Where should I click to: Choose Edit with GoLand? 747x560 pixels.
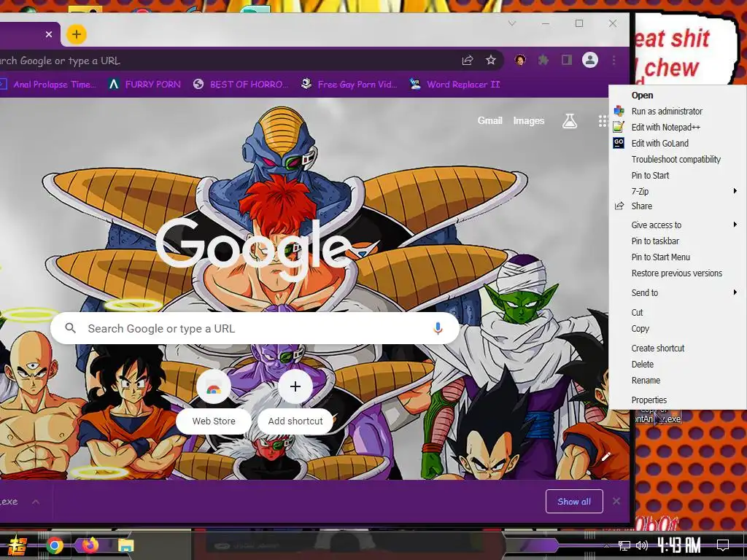(x=678, y=144)
